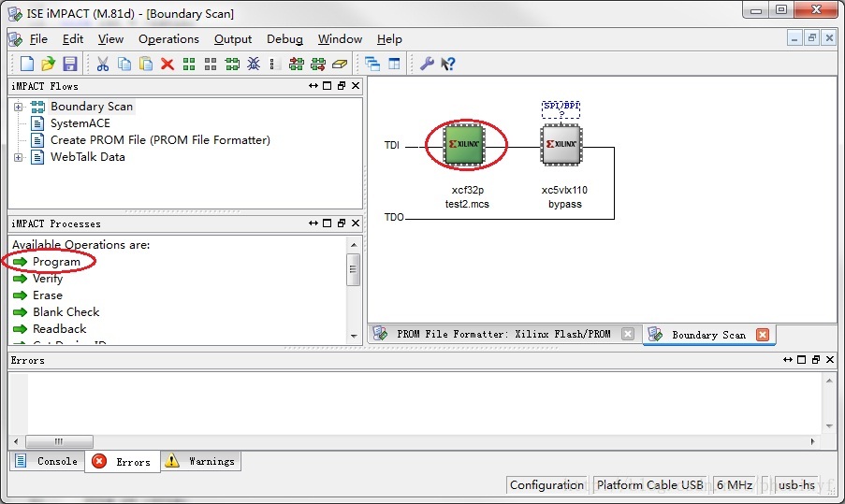The image size is (845, 504).
Task: Click the New project toolbar icon
Action: click(27, 64)
